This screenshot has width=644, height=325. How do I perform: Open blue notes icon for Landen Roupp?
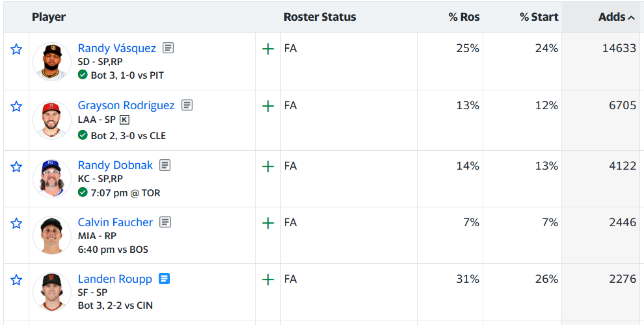(x=164, y=279)
